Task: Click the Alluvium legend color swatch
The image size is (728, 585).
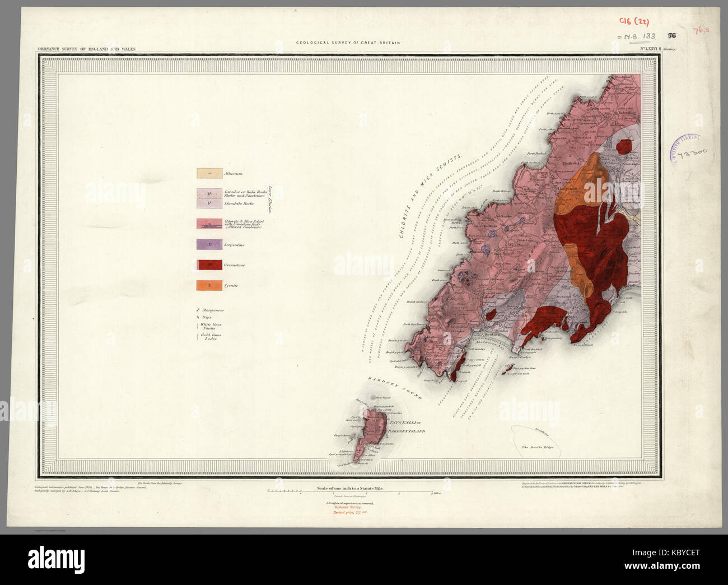Action: (x=208, y=173)
